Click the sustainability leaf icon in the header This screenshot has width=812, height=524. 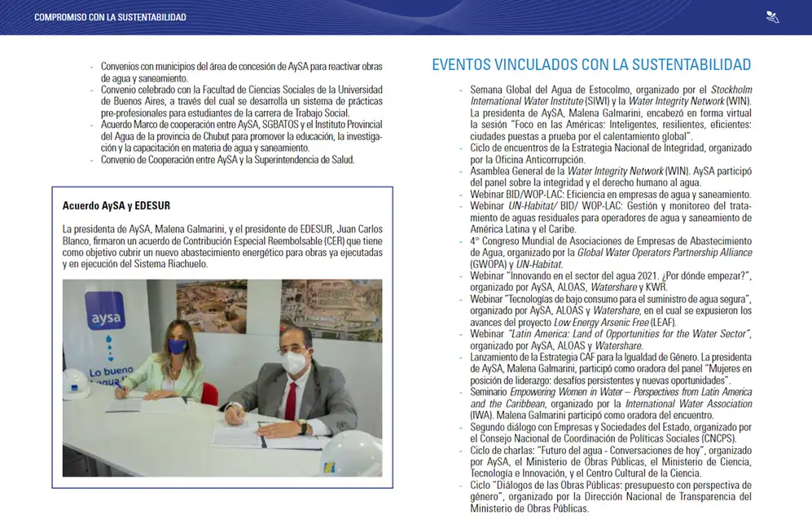[x=772, y=17]
